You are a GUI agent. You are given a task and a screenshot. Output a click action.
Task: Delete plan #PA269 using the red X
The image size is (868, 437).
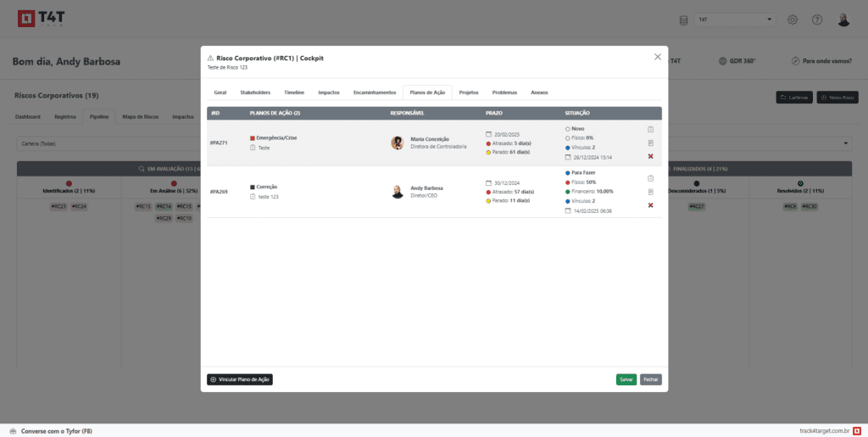(650, 205)
